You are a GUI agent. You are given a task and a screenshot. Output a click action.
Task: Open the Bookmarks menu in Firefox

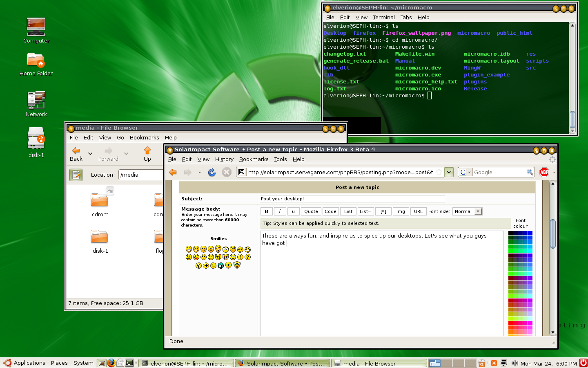(254, 159)
